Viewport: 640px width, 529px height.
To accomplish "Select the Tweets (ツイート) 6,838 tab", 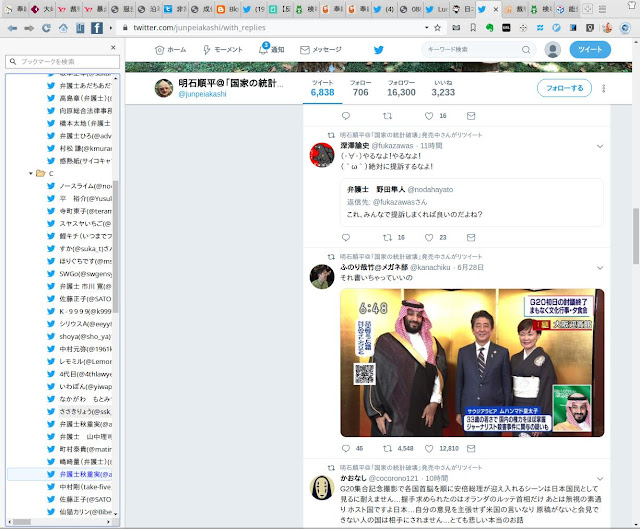I will (322, 88).
